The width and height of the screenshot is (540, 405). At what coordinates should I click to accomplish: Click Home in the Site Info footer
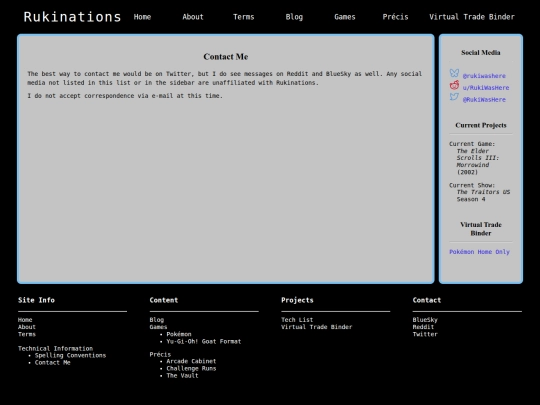coord(25,320)
